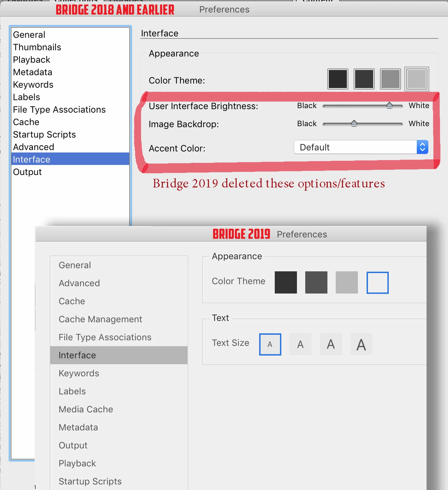
Task: Click the Image Backdrop slider handle
Action: [354, 123]
